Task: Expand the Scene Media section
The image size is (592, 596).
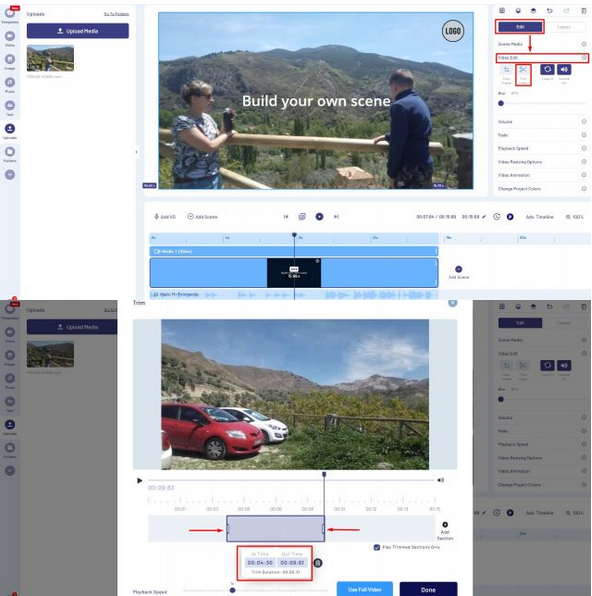Action: click(542, 44)
